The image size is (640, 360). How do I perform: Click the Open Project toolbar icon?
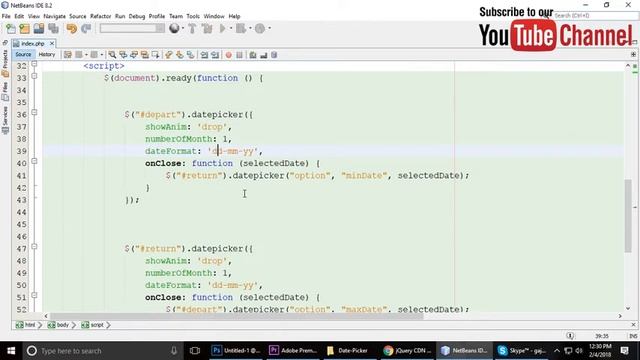pos(39,29)
